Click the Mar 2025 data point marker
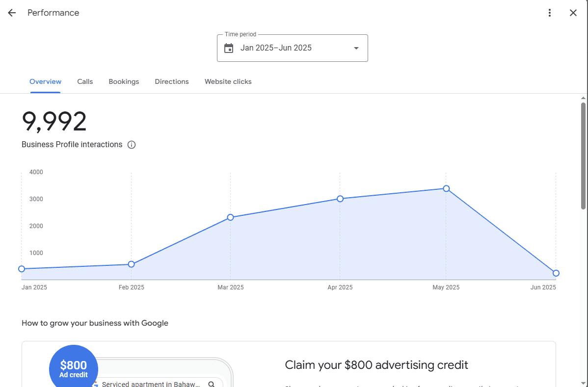 tap(230, 217)
